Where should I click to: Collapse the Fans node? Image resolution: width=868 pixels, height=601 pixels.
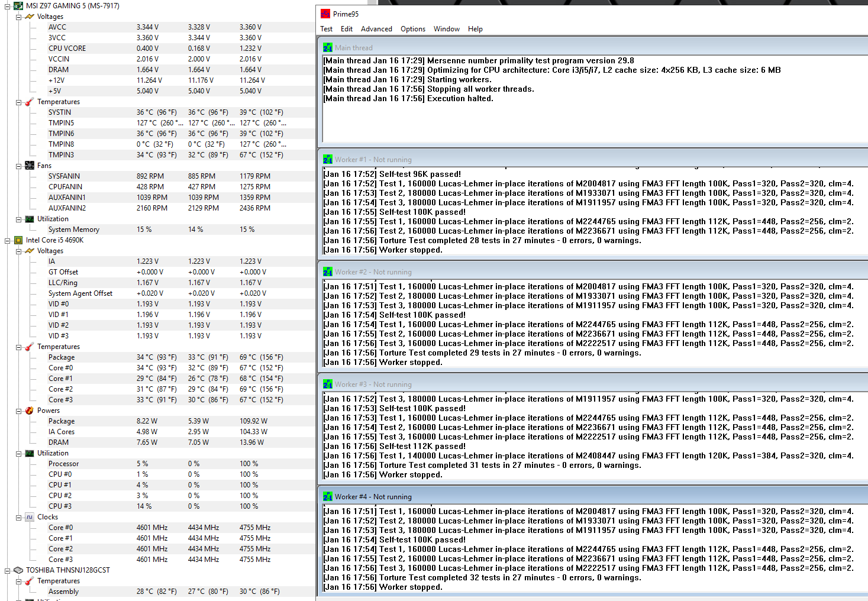tap(18, 166)
